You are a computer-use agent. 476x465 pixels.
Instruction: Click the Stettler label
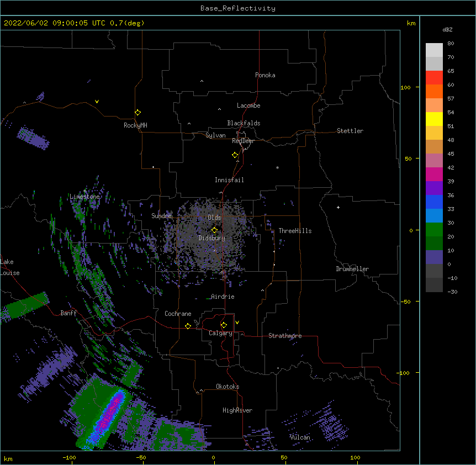pos(350,131)
